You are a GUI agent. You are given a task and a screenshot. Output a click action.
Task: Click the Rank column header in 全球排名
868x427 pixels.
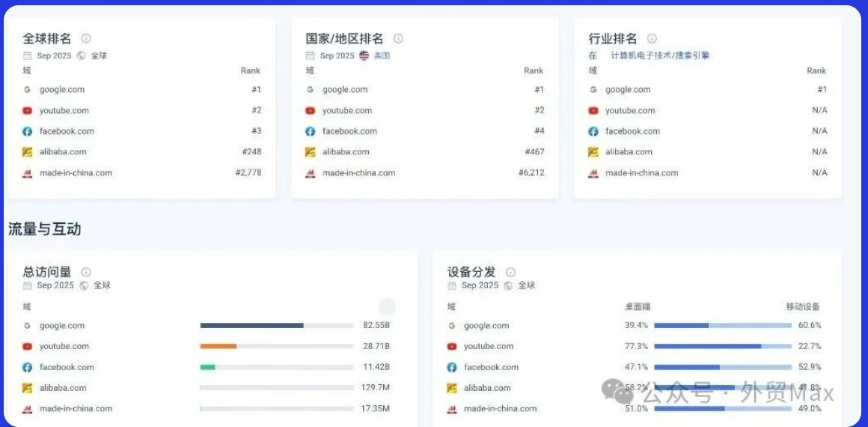coord(251,70)
